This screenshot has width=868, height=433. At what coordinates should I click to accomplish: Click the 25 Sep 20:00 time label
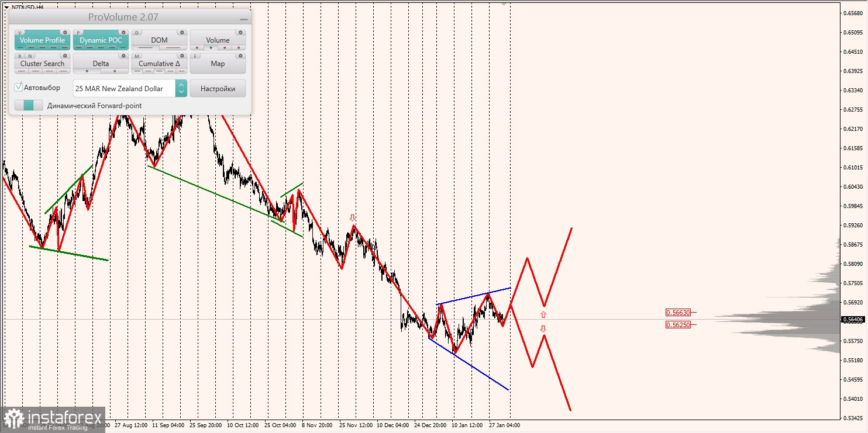coord(205,425)
